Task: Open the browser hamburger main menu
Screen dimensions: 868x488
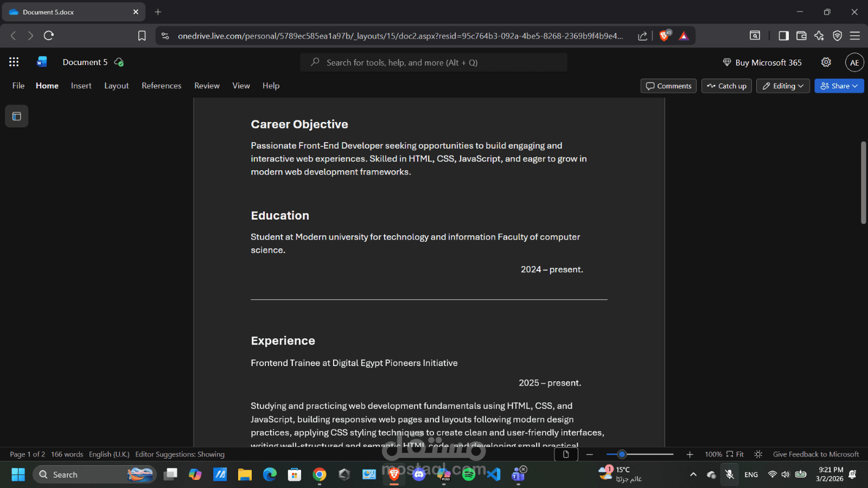Action: click(855, 36)
